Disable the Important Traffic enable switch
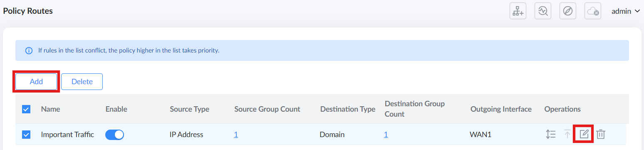The height and width of the screenshot is (150, 644). click(115, 135)
